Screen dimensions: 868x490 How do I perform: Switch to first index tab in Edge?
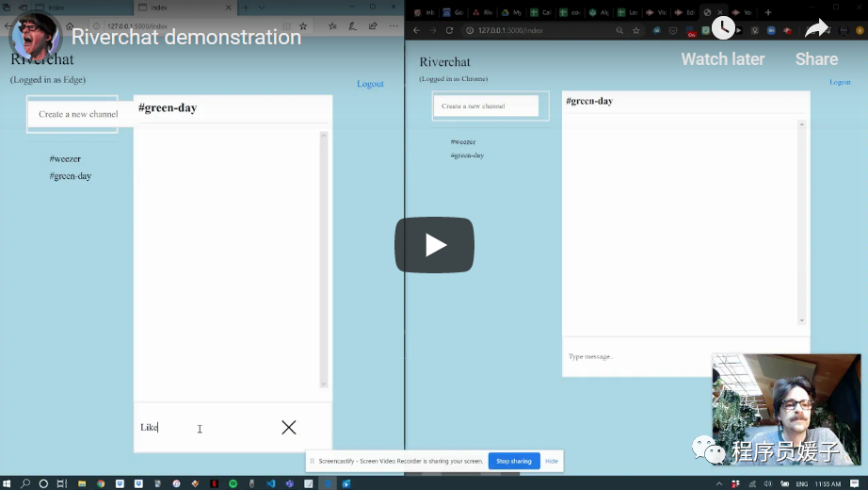(83, 8)
